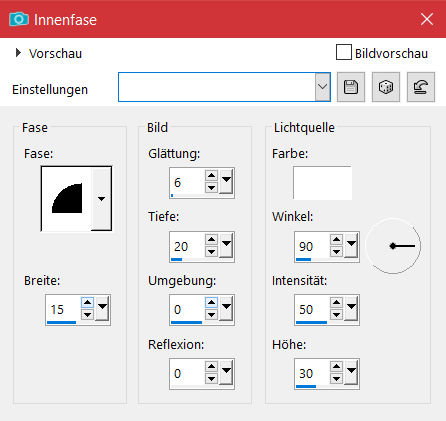Increase Intensität value with up arrow

pyautogui.click(x=336, y=303)
